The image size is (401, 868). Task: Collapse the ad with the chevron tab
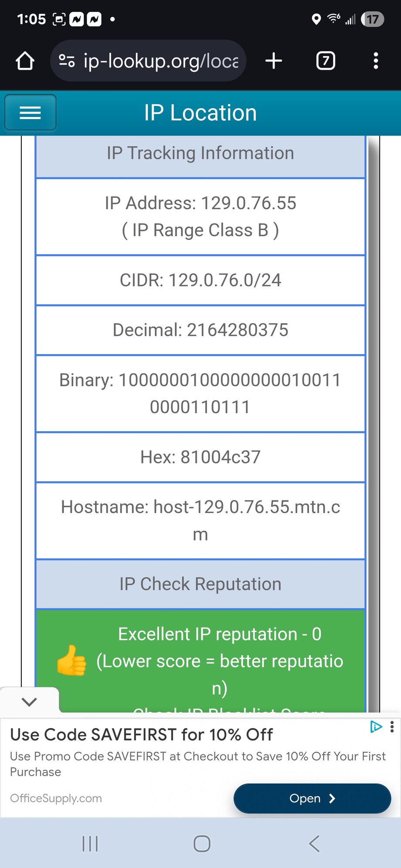tap(29, 702)
